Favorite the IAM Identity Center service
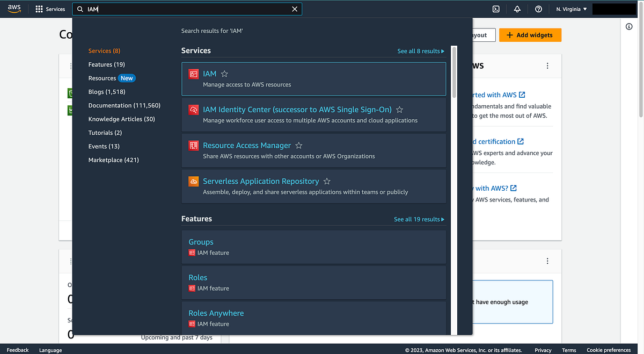This screenshot has height=354, width=644. click(399, 109)
